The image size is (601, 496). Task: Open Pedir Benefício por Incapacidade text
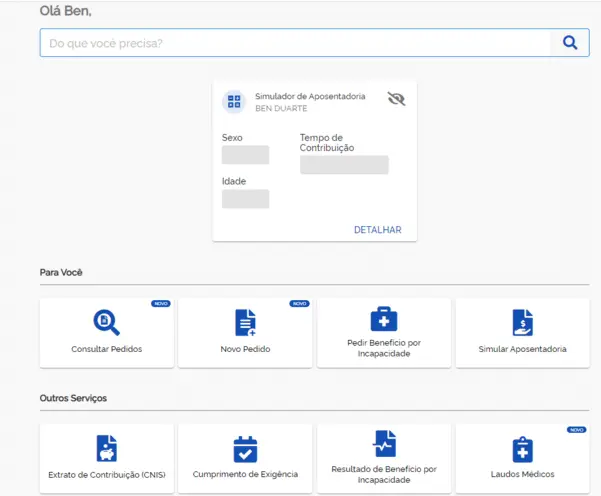[384, 348]
